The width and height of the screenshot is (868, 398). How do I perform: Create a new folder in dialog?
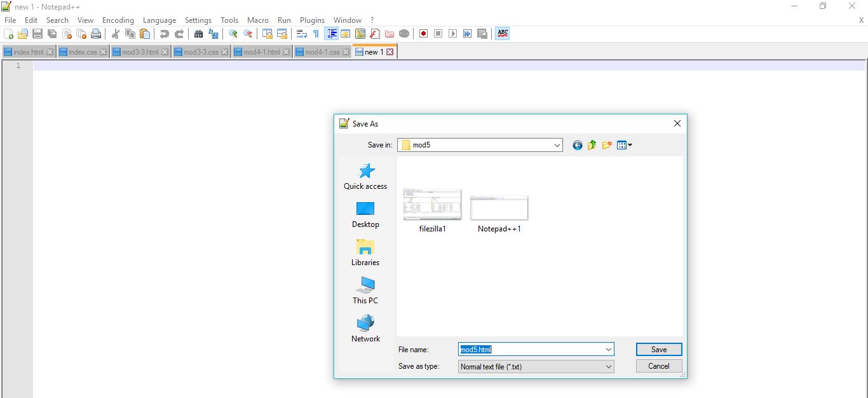point(607,146)
